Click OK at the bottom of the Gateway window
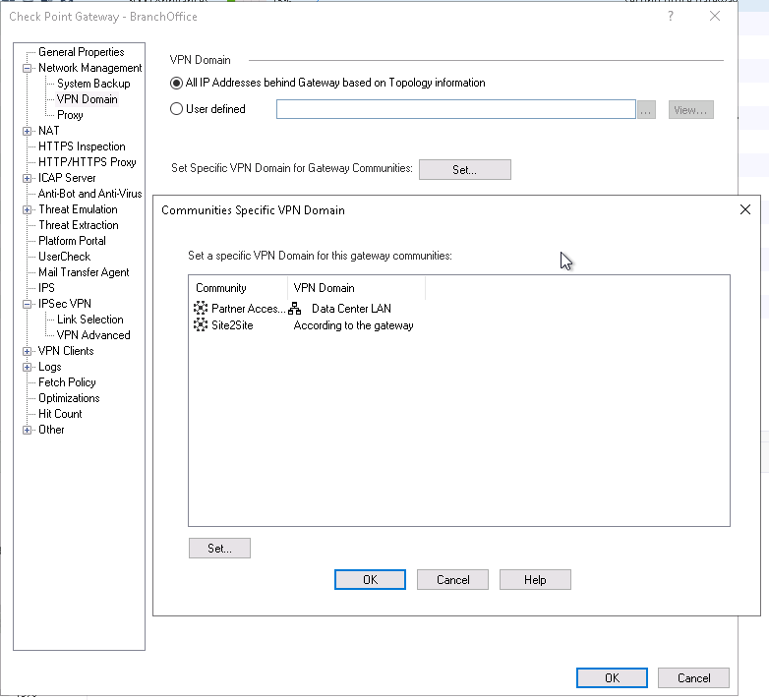 612,678
